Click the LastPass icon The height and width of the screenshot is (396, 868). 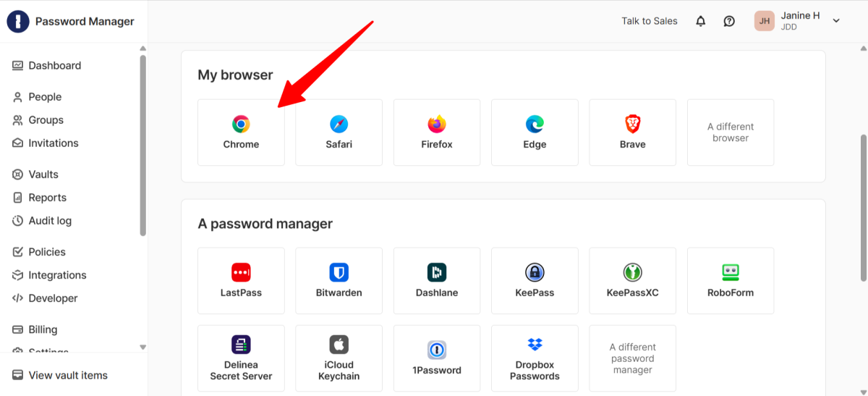[x=241, y=272]
